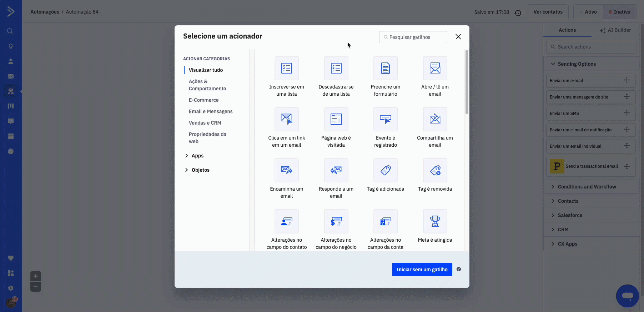644x312 pixels.
Task: Click 'Iniciar sem um gatilho' button
Action: pyautogui.click(x=422, y=270)
